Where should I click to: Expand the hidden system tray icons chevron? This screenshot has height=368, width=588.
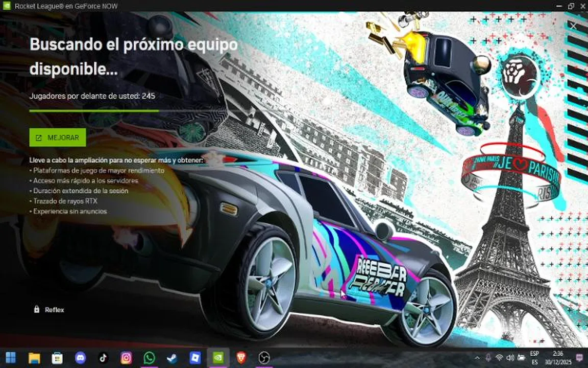click(477, 358)
